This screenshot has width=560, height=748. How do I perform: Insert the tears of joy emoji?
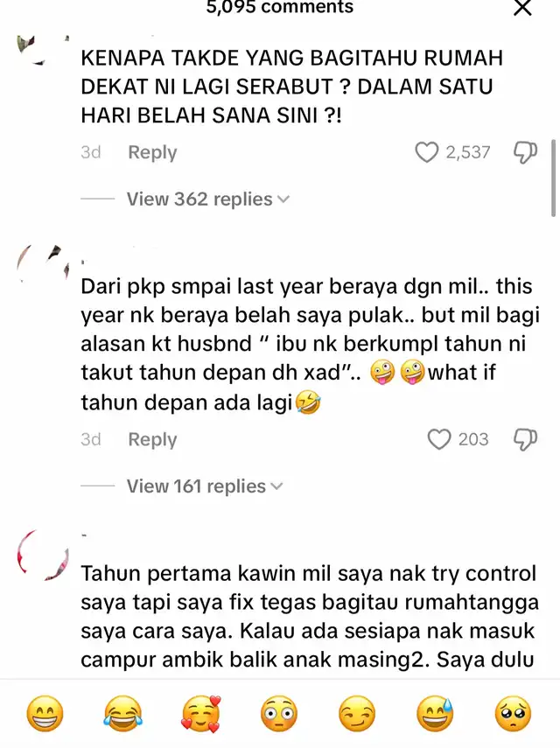click(122, 714)
